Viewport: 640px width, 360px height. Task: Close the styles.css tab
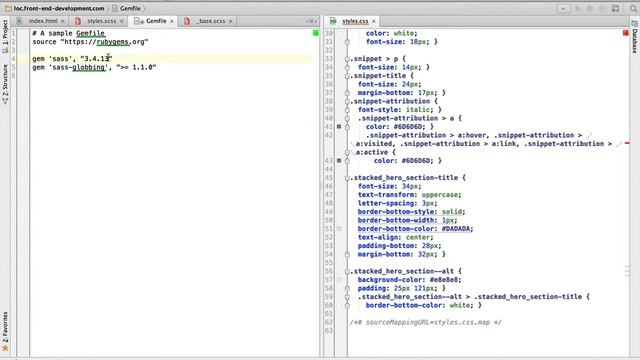point(373,21)
